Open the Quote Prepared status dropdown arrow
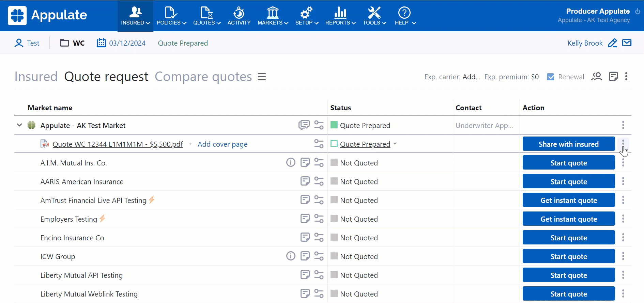This screenshot has height=303, width=644. (395, 144)
